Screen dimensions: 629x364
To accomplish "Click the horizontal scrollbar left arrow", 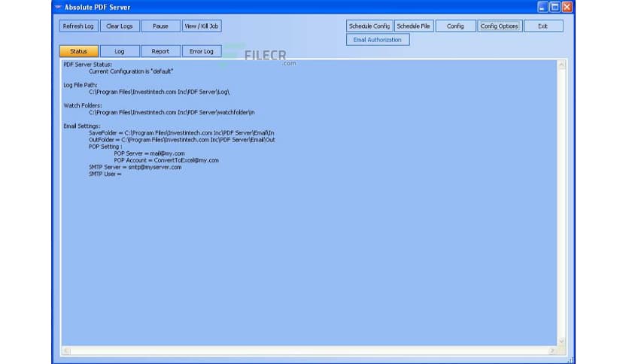I will [x=67, y=350].
